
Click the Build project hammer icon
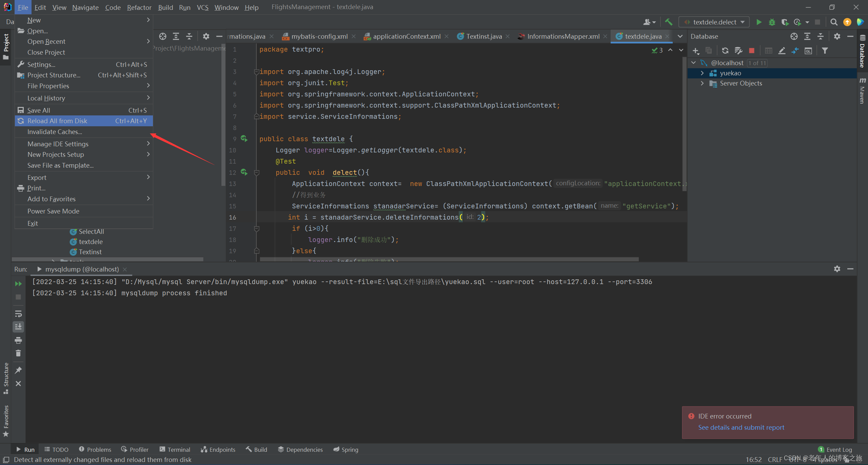[669, 22]
